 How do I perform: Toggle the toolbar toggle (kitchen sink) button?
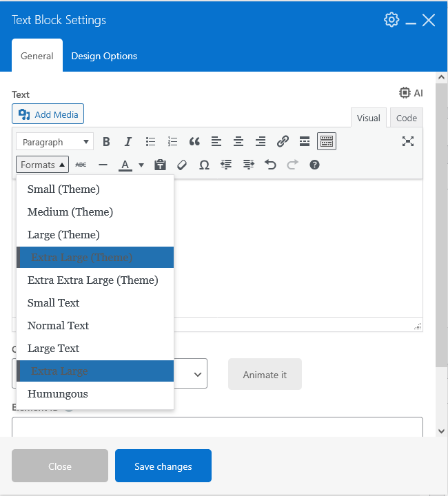click(x=327, y=141)
